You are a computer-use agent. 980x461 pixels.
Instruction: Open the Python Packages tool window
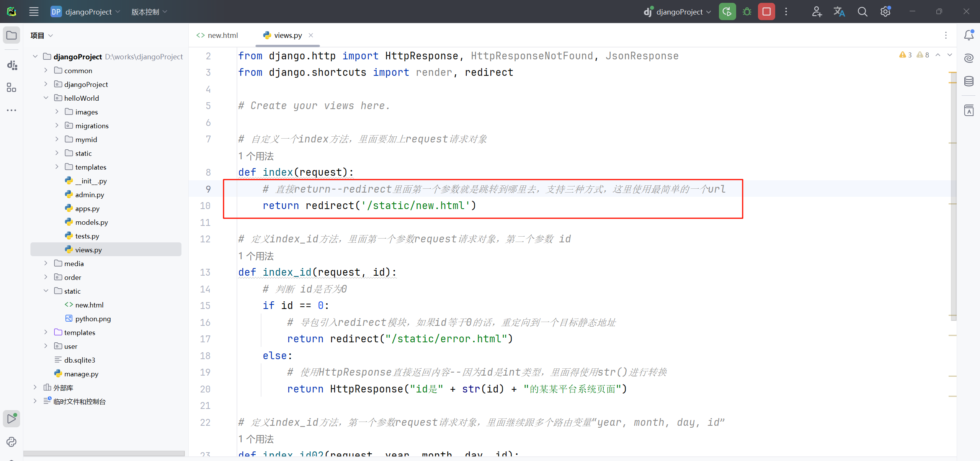point(11,442)
